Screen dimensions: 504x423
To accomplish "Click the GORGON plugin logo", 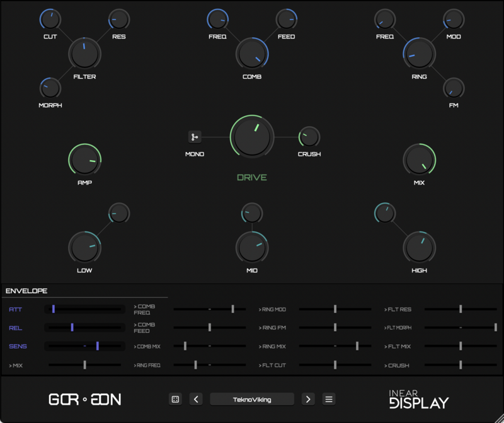I will click(x=85, y=399).
